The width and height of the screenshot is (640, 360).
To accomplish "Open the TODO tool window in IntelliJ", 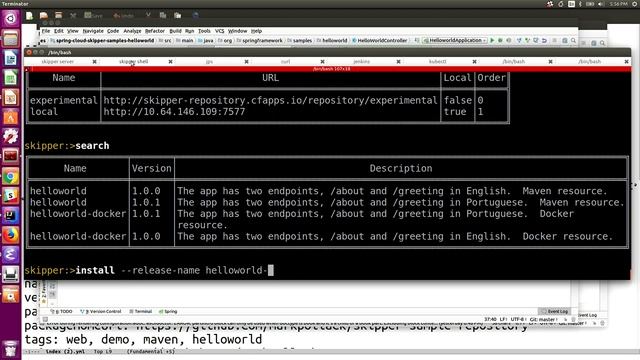I will [x=62, y=311].
